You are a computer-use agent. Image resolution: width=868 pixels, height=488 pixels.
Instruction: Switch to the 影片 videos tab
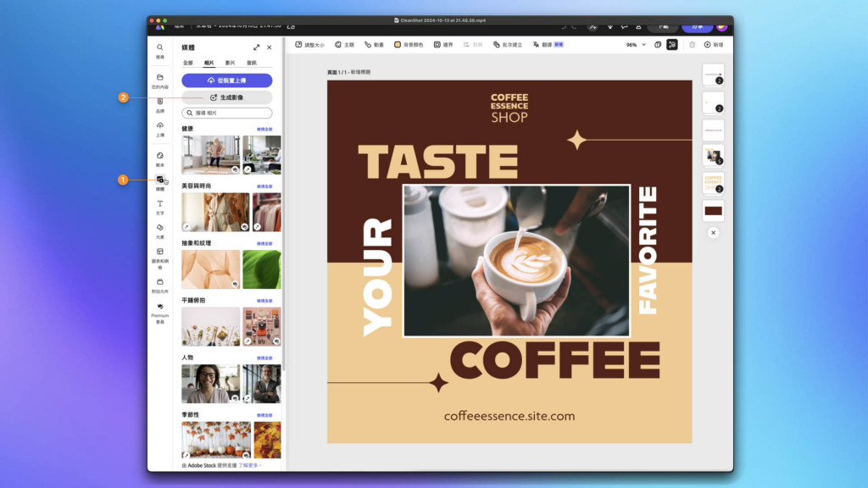point(231,63)
